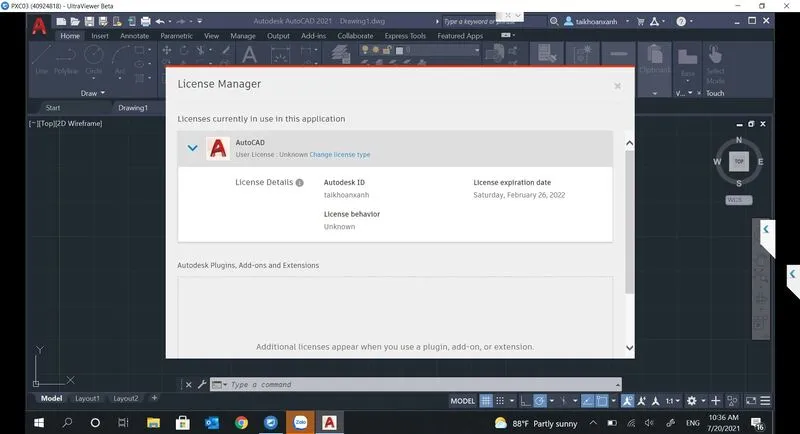800x434 pixels.
Task: Close the License Manager dialog
Action: click(617, 86)
